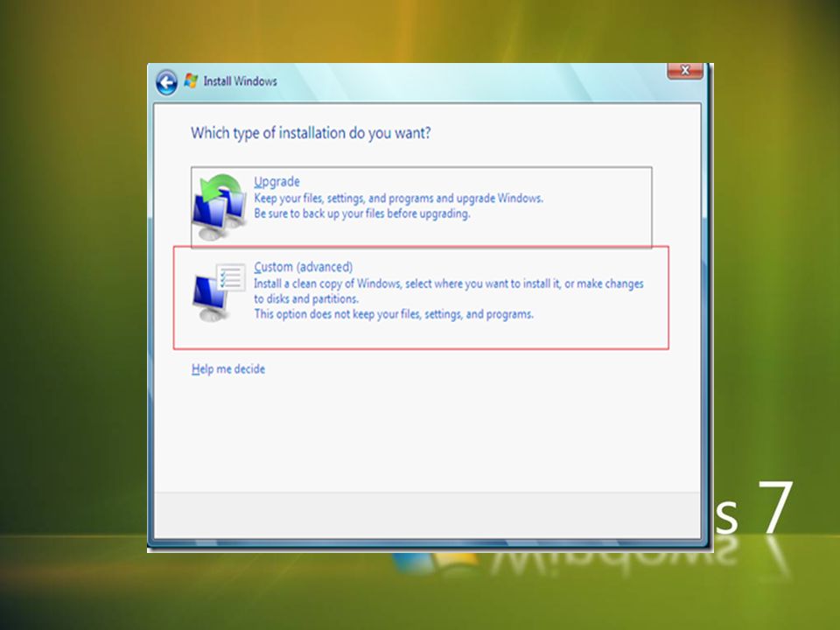The width and height of the screenshot is (840, 630).
Task: Click 'Which type of installation do you want?' heading
Action: coord(311,133)
